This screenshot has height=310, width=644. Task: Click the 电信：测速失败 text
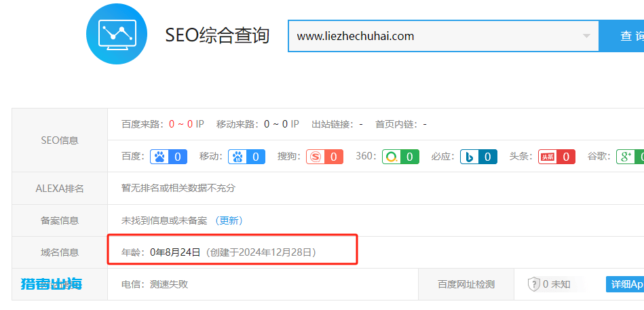click(x=155, y=284)
